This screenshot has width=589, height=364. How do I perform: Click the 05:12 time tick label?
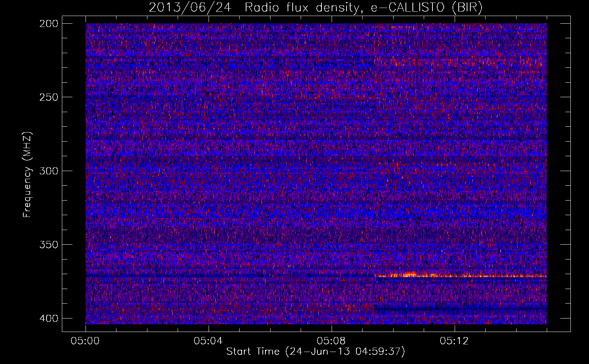tap(454, 341)
